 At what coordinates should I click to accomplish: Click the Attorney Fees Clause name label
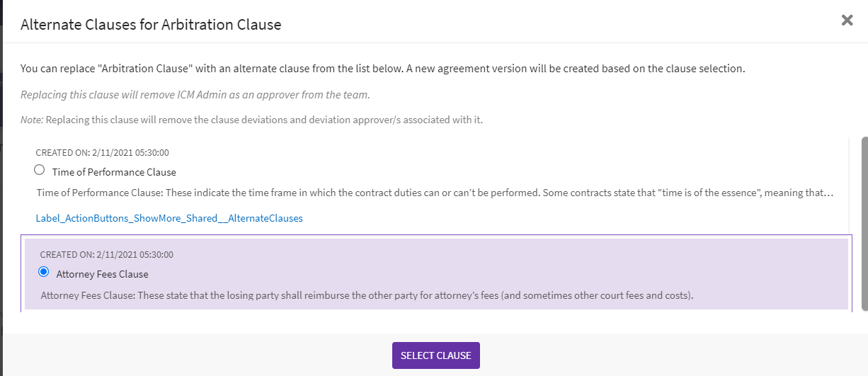coord(102,274)
